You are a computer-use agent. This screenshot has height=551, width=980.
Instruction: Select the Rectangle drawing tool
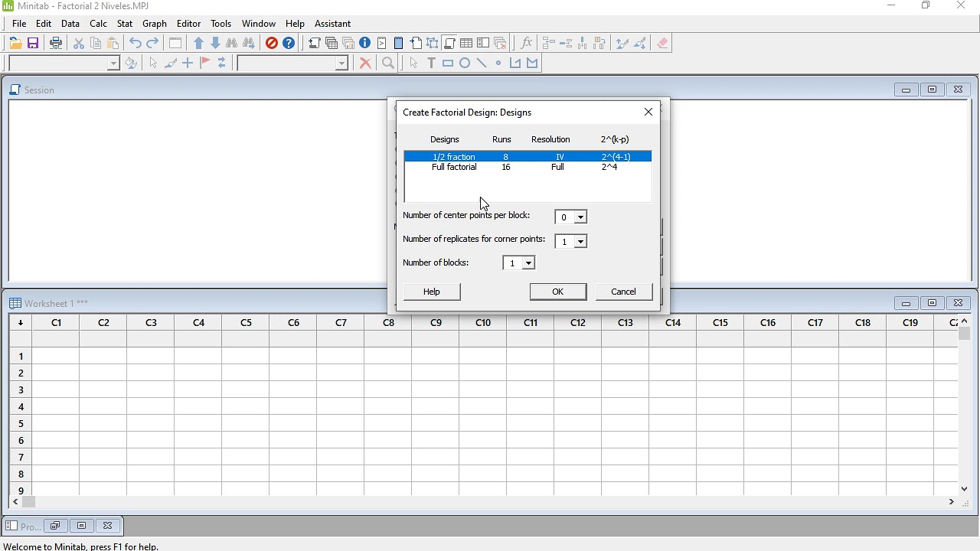(448, 64)
